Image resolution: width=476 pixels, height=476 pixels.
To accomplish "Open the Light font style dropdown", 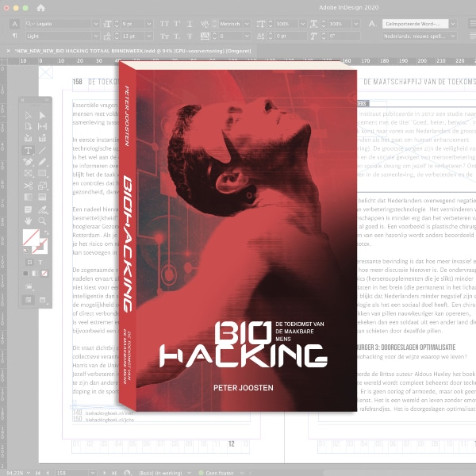I will pos(98,36).
